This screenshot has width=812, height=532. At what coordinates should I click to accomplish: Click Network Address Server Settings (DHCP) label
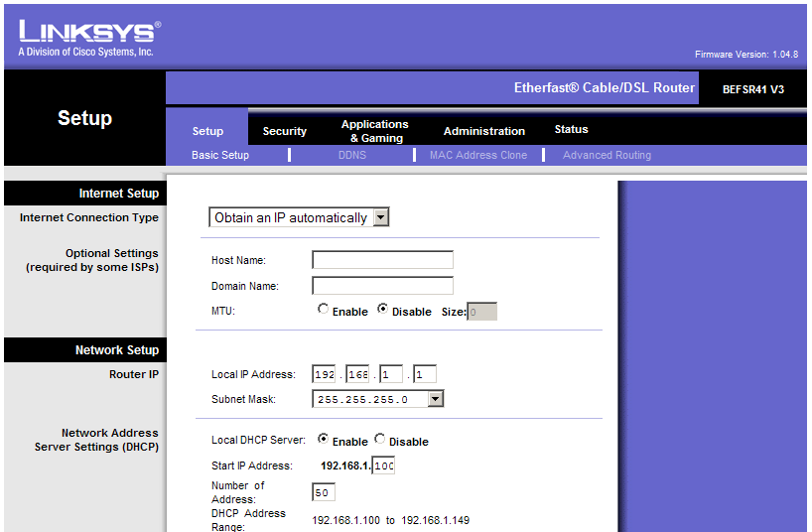[97, 440]
